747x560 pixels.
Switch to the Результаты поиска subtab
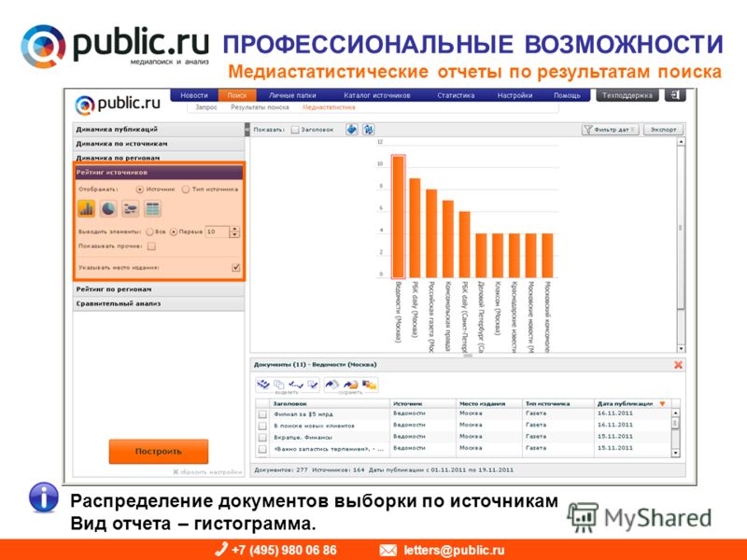pyautogui.click(x=260, y=107)
